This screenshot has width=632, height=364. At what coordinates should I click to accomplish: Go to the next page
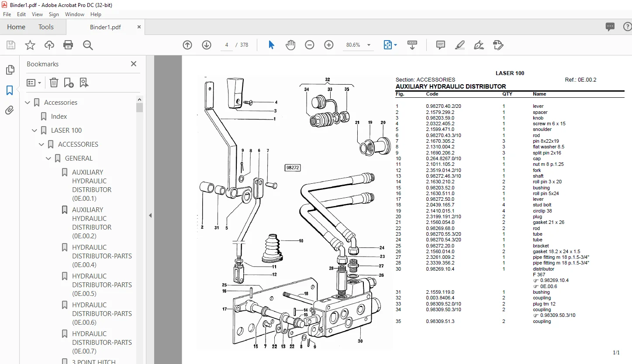pos(207,45)
